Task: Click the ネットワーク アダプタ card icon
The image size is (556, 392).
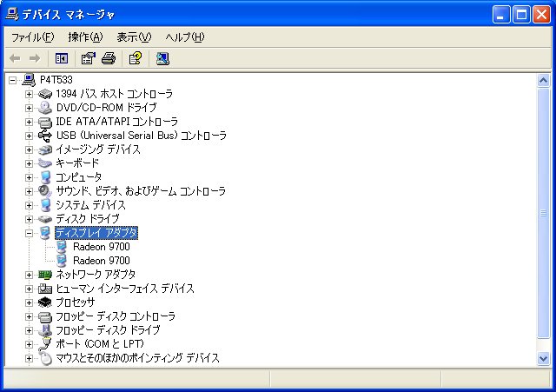Action: (x=45, y=275)
